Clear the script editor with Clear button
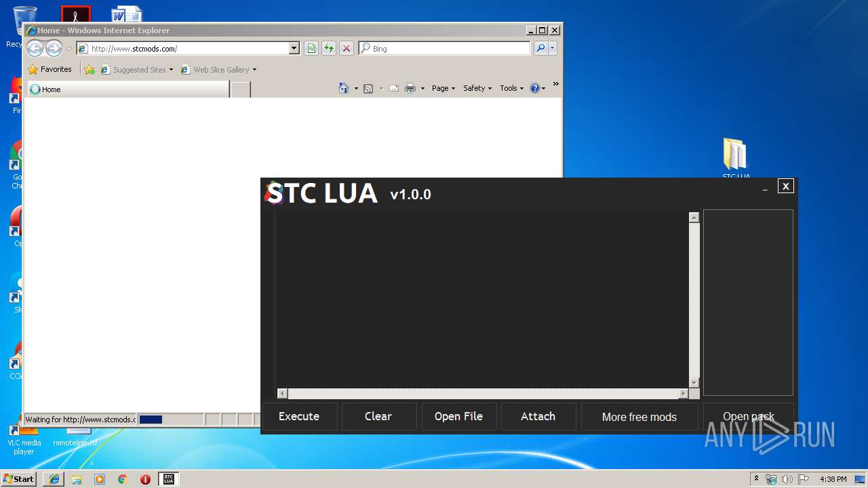 point(378,416)
